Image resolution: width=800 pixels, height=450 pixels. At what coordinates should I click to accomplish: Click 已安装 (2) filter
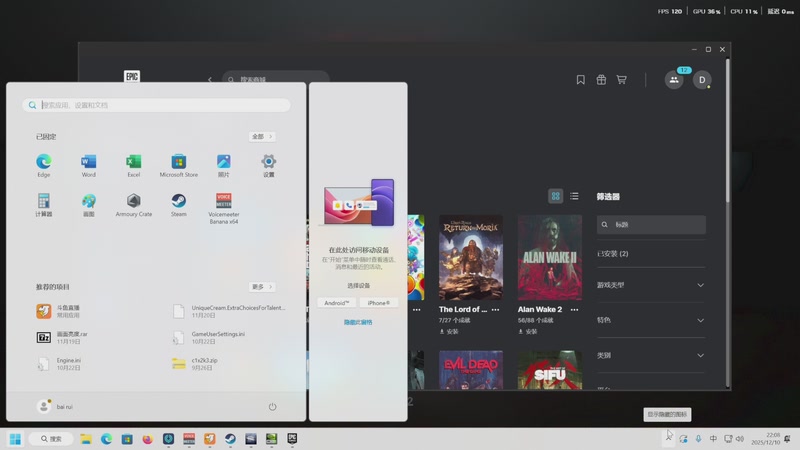613,254
